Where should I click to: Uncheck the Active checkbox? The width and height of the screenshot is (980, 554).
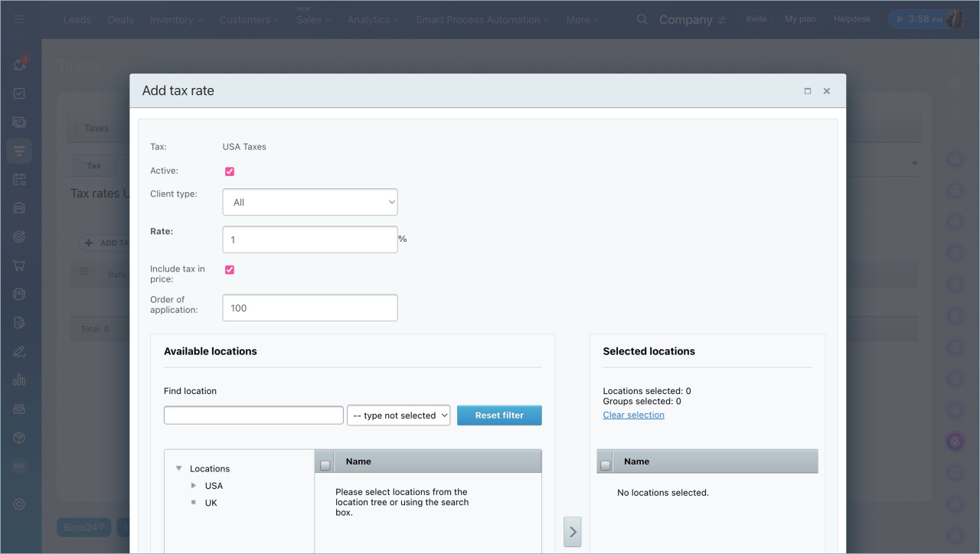[x=230, y=171]
